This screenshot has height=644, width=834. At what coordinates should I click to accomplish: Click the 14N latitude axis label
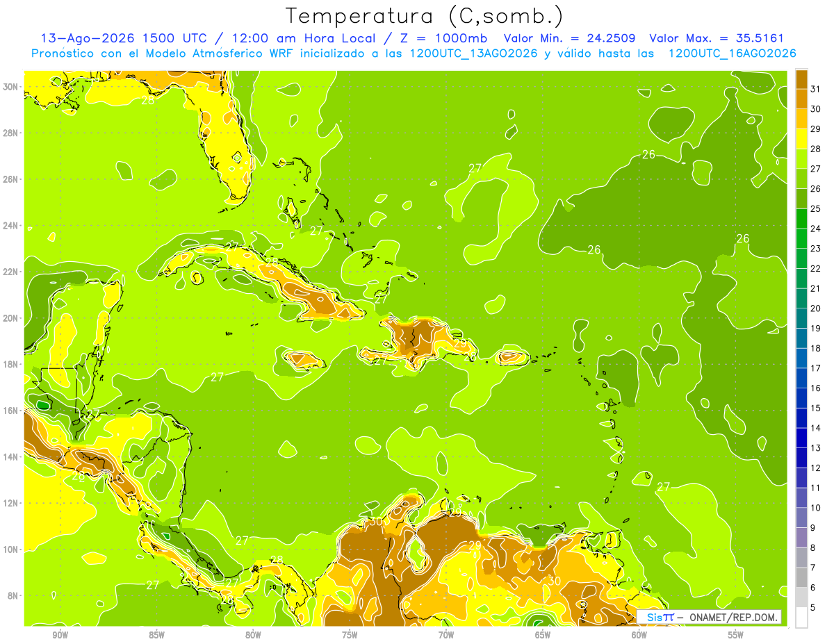(x=12, y=457)
